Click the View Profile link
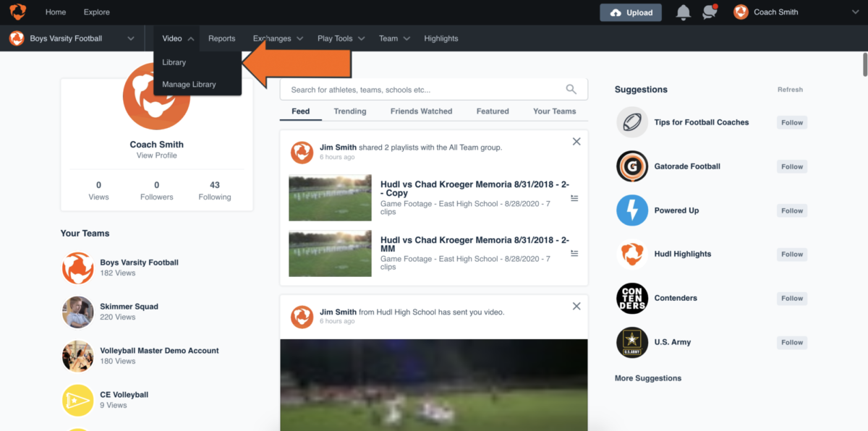 (x=156, y=155)
